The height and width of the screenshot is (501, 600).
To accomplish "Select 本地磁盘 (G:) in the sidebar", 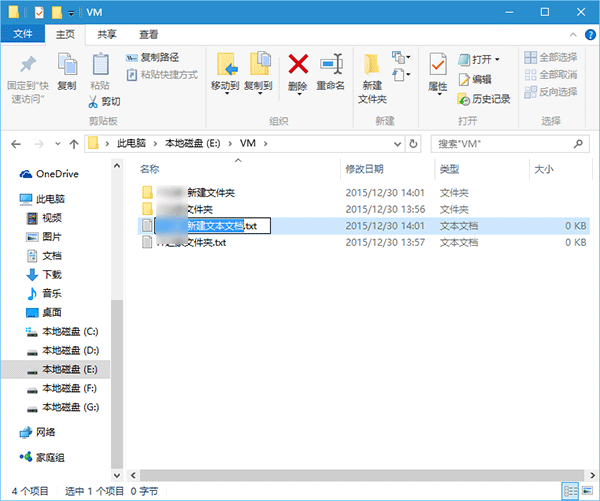I will tap(62, 407).
